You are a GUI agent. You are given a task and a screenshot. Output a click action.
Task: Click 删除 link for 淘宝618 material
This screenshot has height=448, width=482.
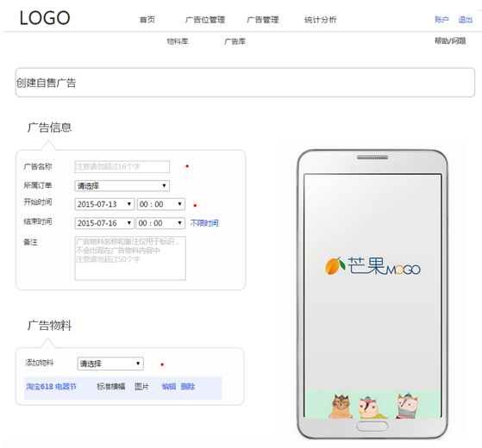tap(188, 387)
